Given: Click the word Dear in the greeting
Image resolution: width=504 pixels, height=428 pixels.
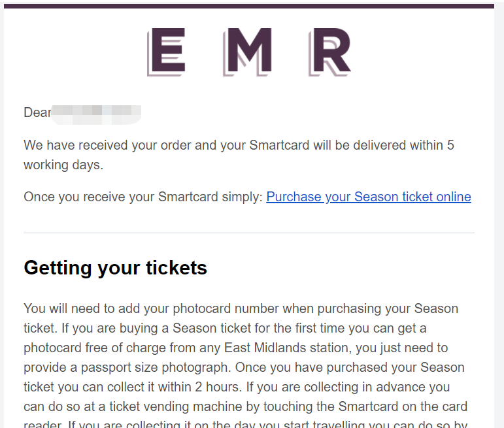Looking at the screenshot, I should (37, 112).
